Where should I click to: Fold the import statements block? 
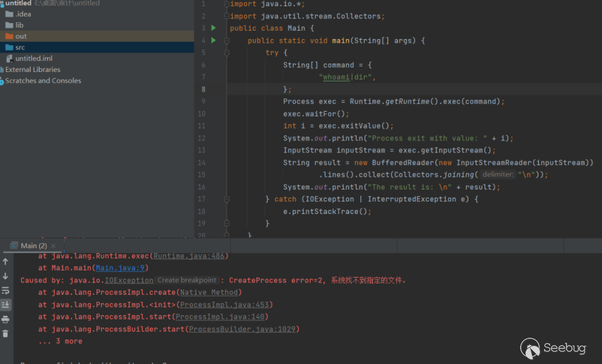[x=227, y=4]
